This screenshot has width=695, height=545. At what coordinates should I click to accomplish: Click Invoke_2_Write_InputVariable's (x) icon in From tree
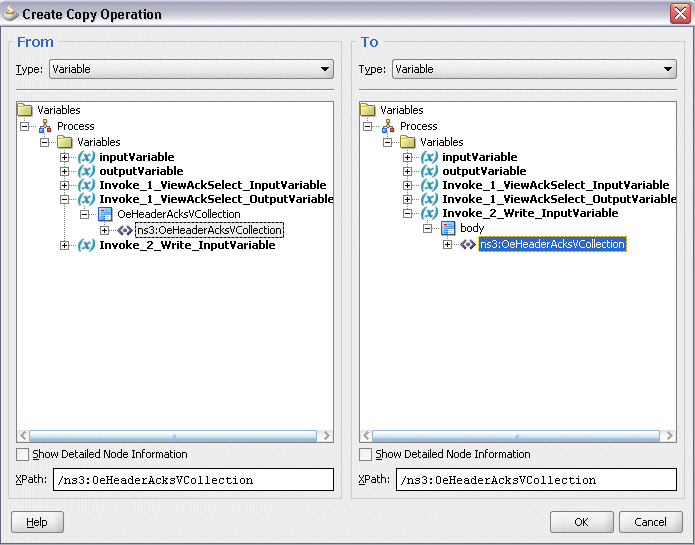[86, 245]
